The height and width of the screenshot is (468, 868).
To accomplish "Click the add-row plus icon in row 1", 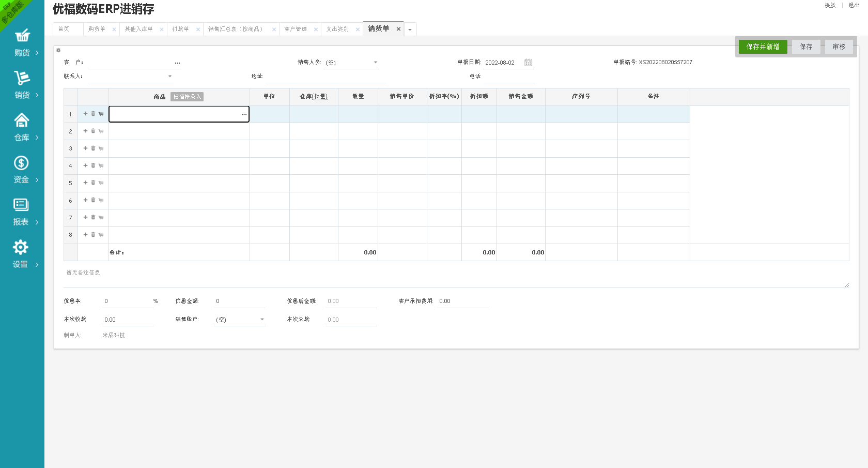I will coord(85,114).
